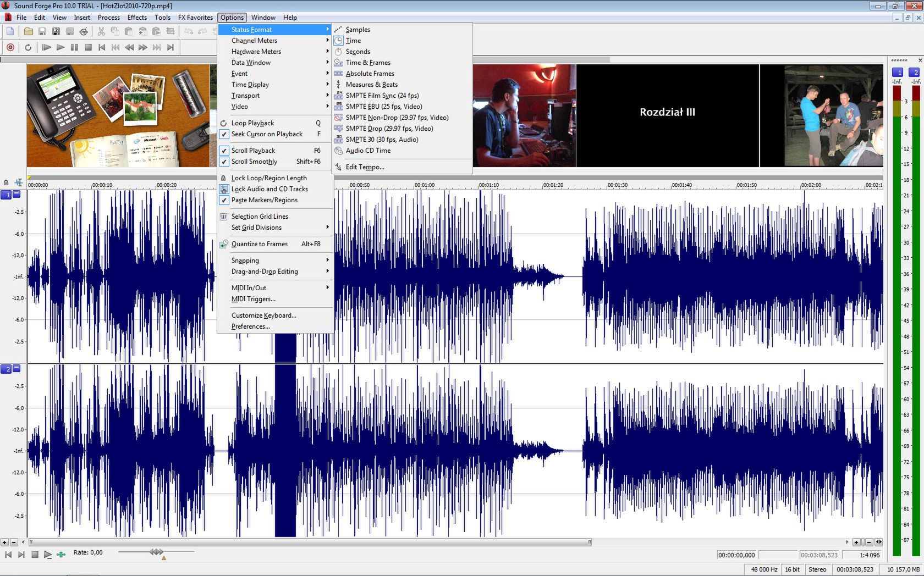Expand the Transport submenu

pos(276,96)
